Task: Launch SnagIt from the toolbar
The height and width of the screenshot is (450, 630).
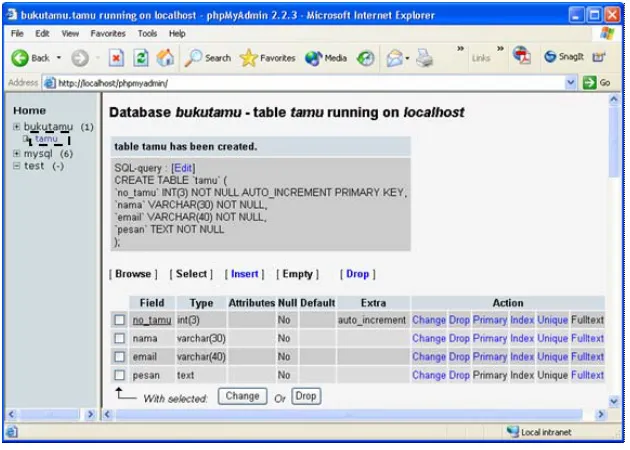Action: (x=564, y=57)
